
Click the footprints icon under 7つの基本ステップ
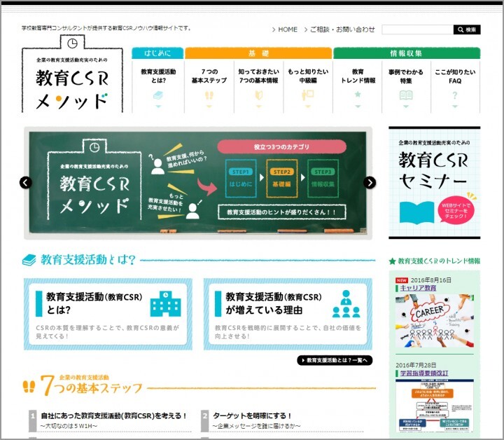click(x=209, y=95)
